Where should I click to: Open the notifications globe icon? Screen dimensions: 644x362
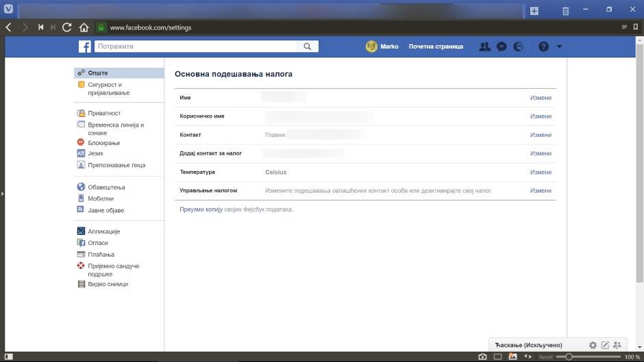pos(518,47)
